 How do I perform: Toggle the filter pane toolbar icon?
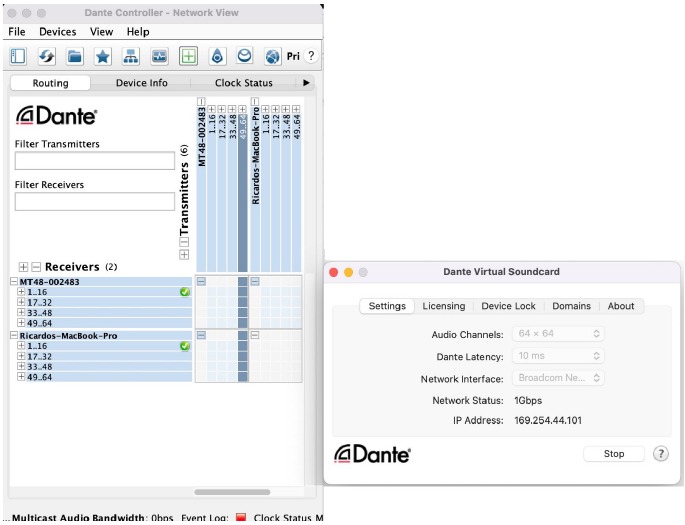coord(18,56)
